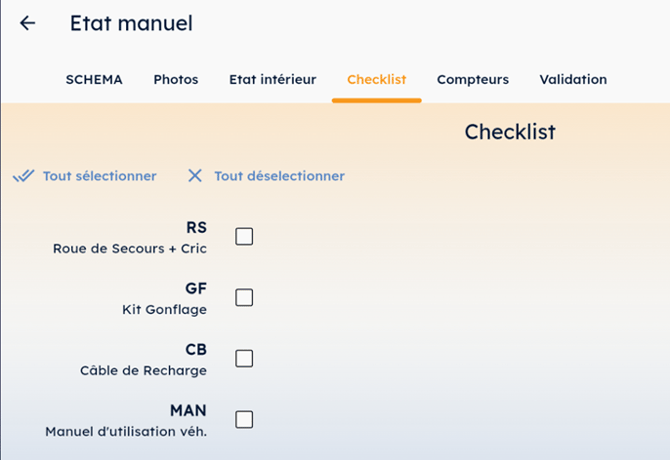Image resolution: width=670 pixels, height=460 pixels.
Task: Click the MAN item label
Action: click(189, 411)
